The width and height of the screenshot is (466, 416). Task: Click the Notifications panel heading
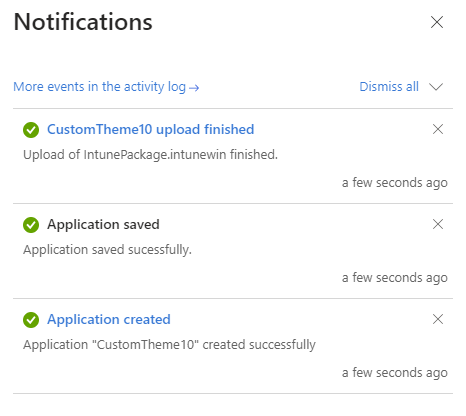(83, 22)
